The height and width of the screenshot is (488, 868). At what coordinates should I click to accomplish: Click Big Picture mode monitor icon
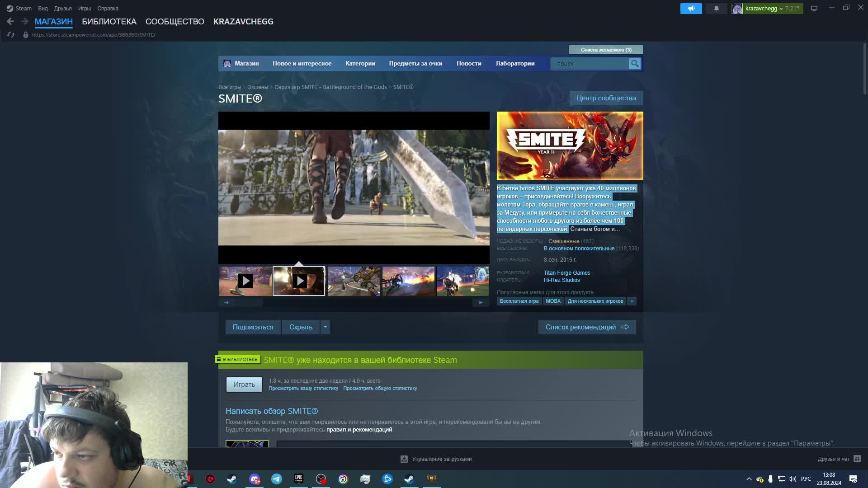(814, 9)
